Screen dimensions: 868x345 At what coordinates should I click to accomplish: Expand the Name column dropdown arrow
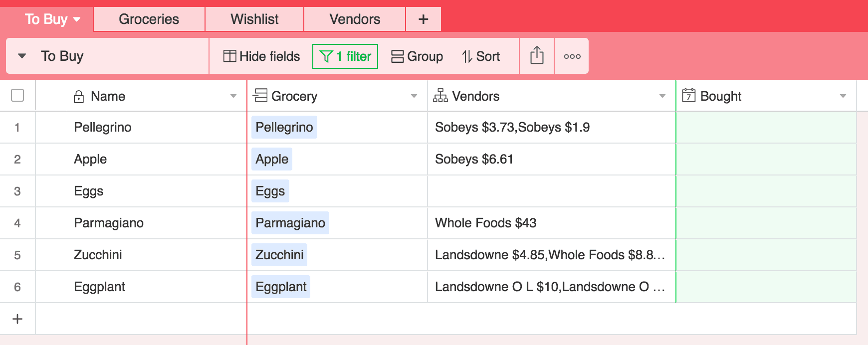tap(233, 96)
